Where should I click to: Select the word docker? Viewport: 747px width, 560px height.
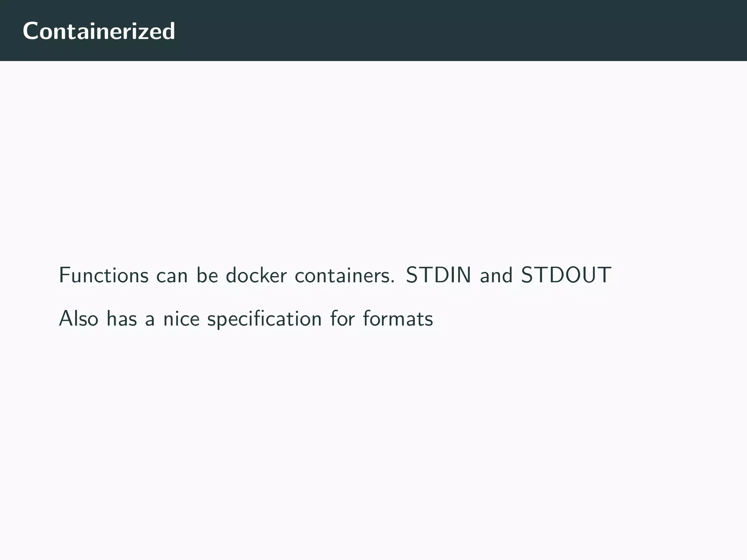256,275
